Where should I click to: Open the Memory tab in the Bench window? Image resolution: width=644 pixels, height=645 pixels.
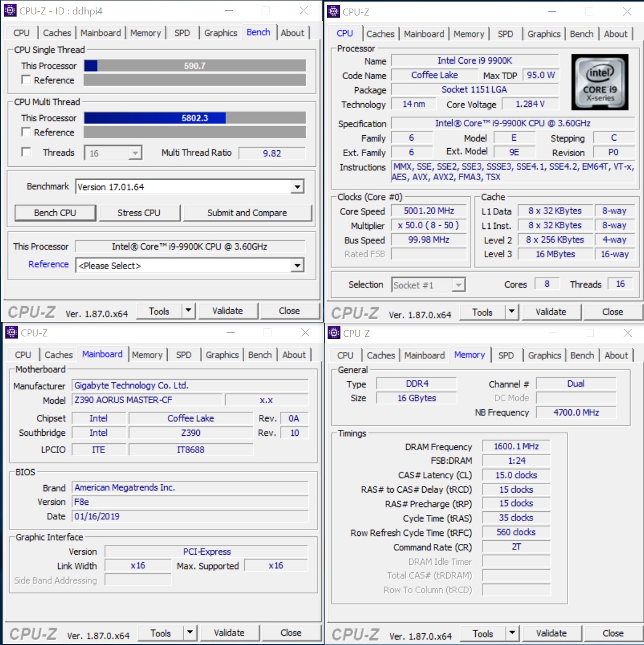pyautogui.click(x=145, y=33)
